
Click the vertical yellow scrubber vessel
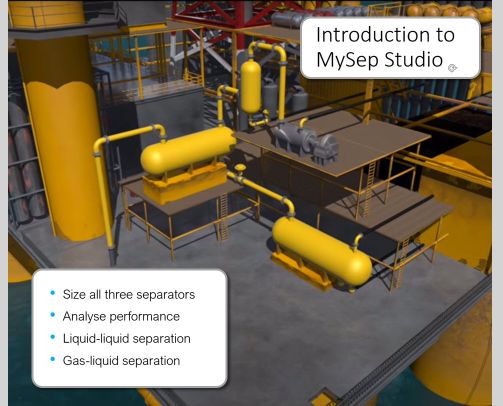tap(251, 86)
